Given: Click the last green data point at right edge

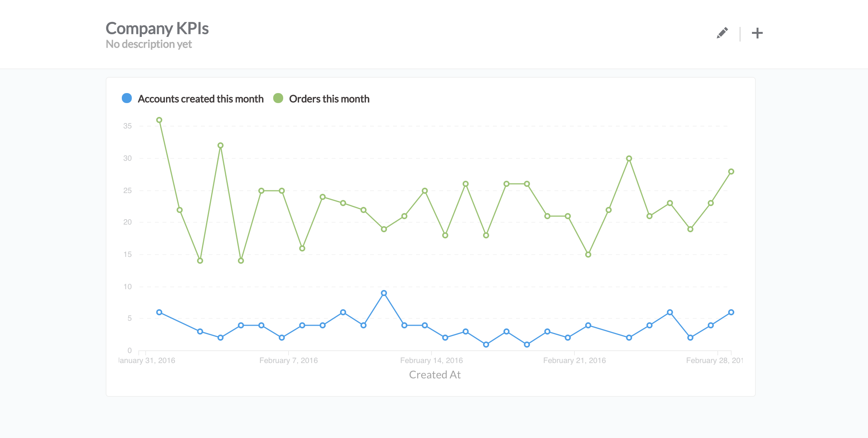Looking at the screenshot, I should click(731, 172).
